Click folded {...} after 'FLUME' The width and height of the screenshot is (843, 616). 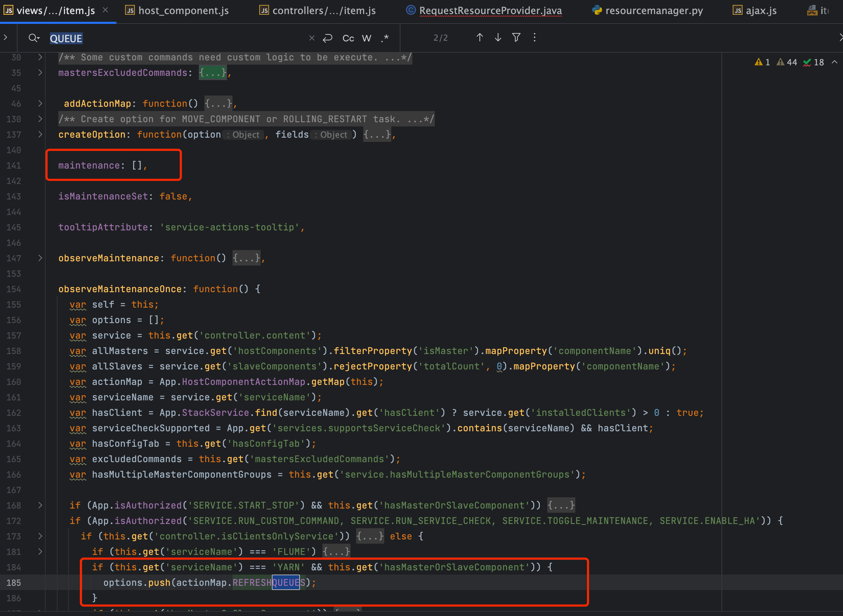(336, 551)
